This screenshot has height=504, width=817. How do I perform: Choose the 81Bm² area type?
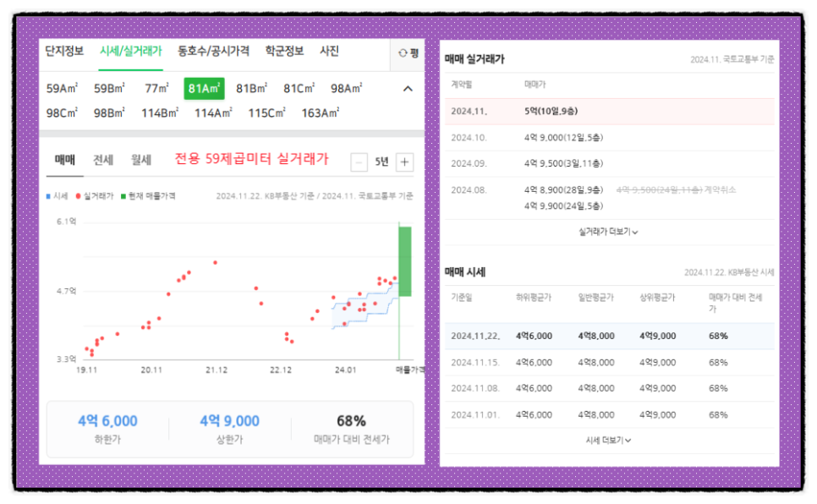252,88
